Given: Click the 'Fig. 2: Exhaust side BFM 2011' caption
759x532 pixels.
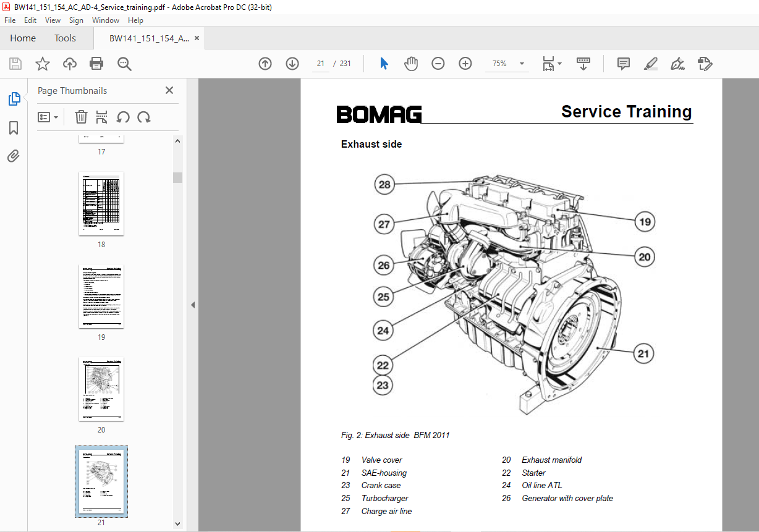Looking at the screenshot, I should coord(396,435).
